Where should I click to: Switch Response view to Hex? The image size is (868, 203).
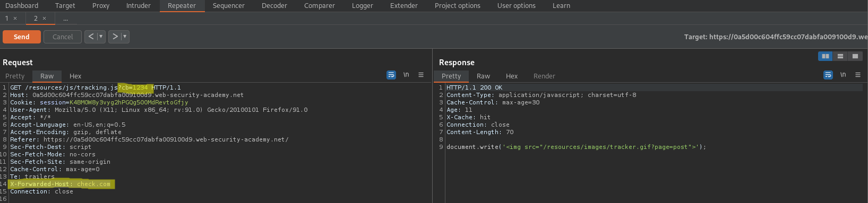512,76
